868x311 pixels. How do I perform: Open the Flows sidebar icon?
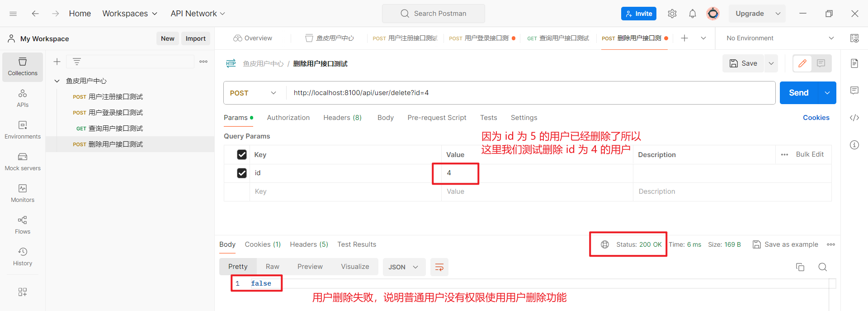23,225
